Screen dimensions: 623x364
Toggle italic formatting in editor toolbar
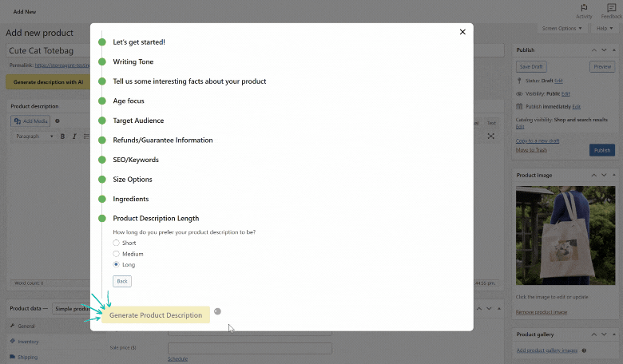pos(74,136)
